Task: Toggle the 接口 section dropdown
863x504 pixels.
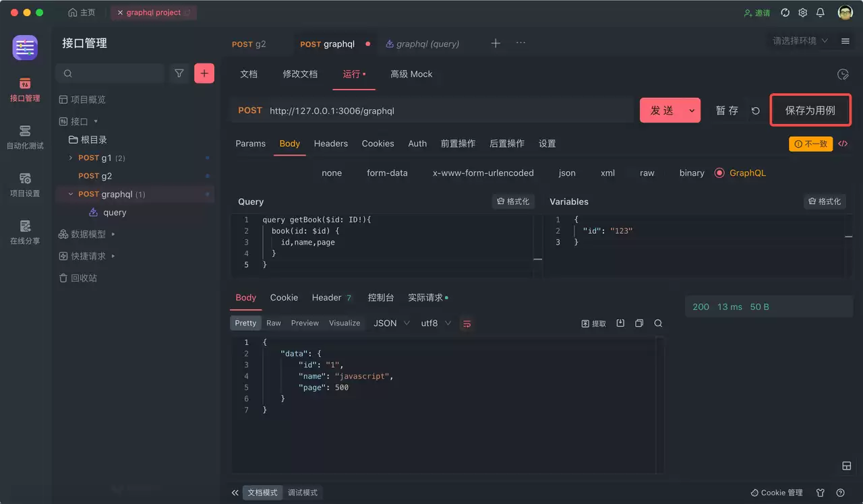Action: [96, 121]
